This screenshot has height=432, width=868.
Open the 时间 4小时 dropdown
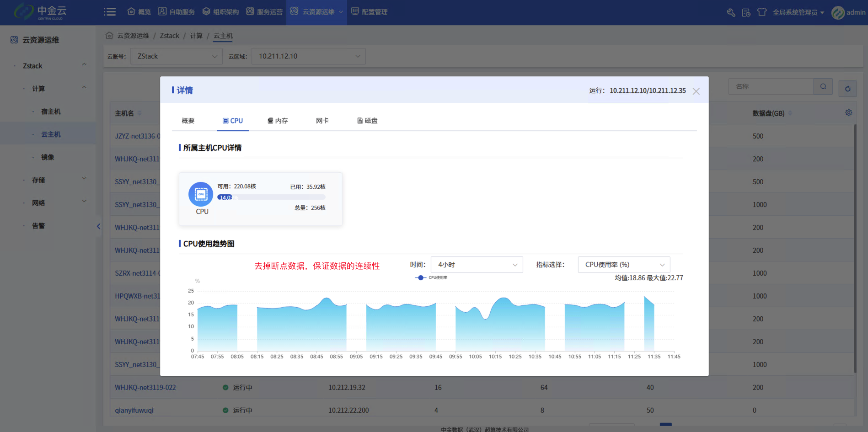point(477,265)
